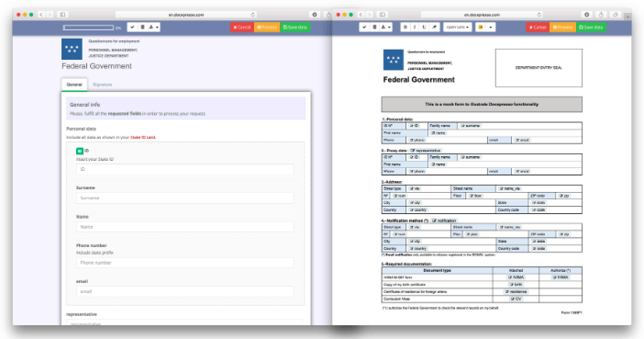Click the orange Process button on right
This screenshot has width=644, height=339.
562,28
